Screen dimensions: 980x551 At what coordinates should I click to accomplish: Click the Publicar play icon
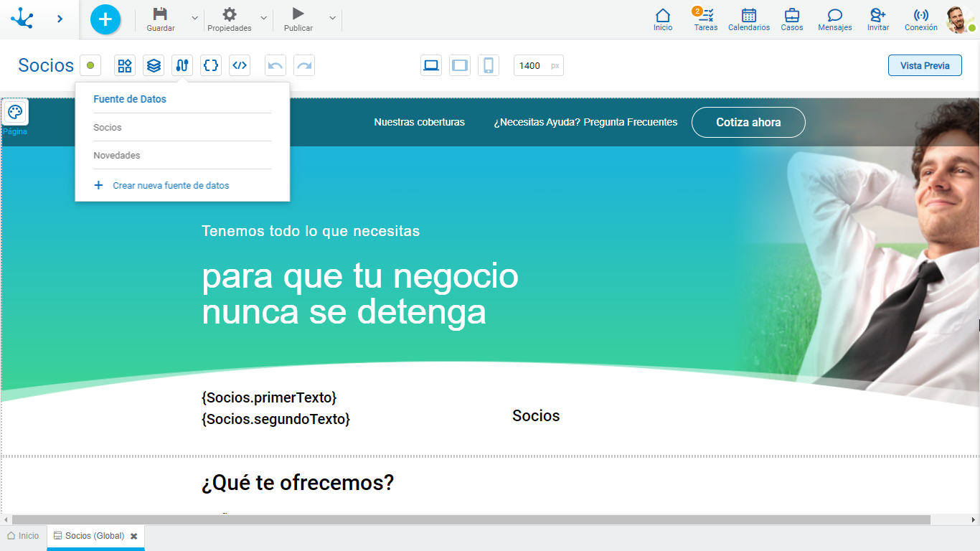click(298, 14)
